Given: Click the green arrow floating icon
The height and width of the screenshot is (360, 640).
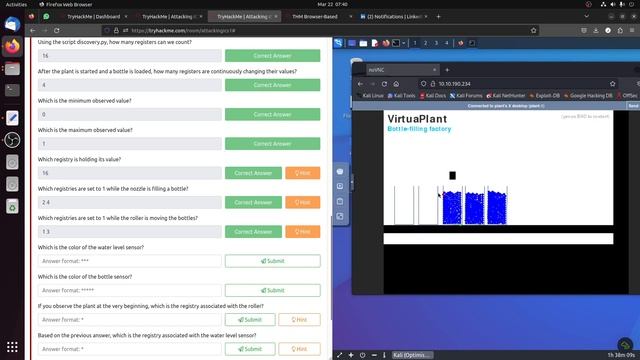Looking at the screenshot, I should [624, 345].
